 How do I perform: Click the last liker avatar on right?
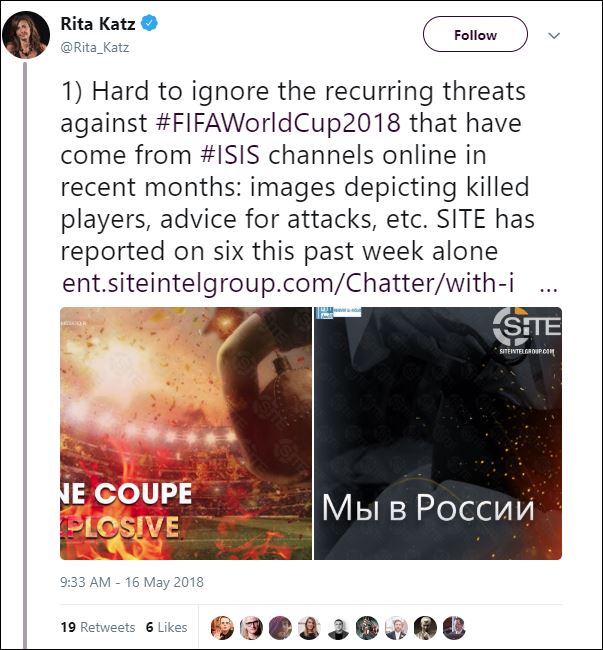pos(454,628)
